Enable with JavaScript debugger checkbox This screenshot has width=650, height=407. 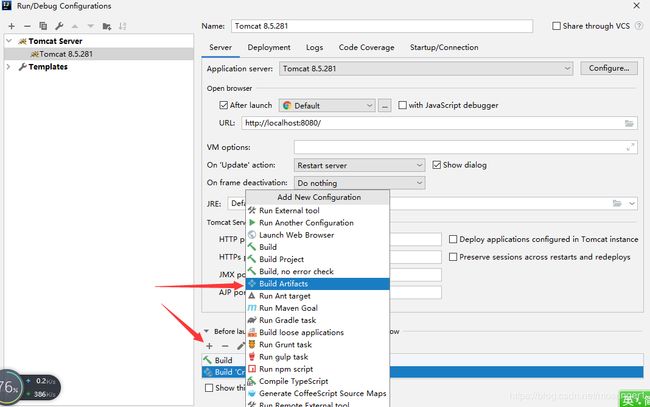coord(402,105)
